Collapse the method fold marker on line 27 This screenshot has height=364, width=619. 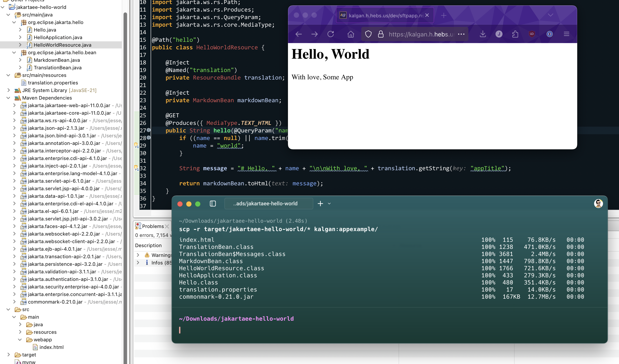[x=149, y=130]
